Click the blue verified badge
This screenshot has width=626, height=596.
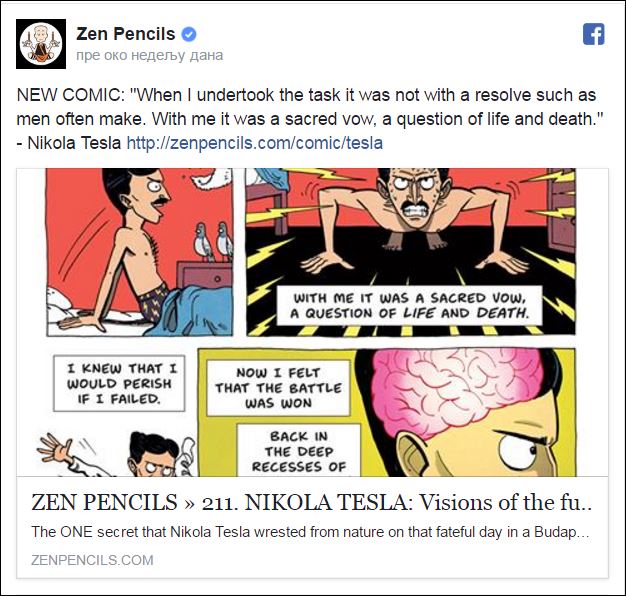189,34
